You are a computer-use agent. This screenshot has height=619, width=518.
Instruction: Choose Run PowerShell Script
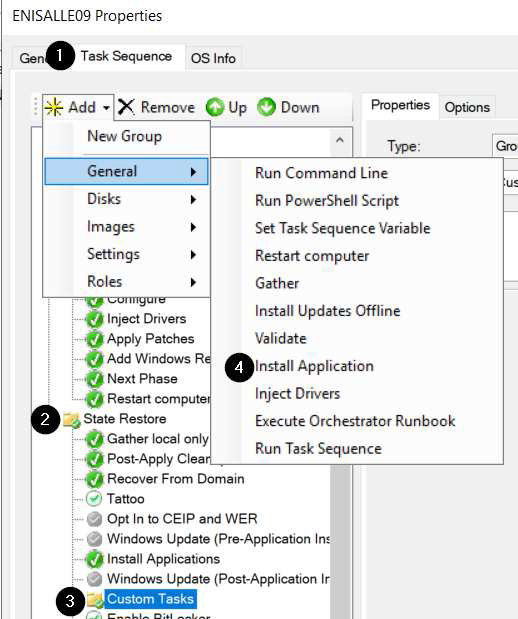pyautogui.click(x=357, y=201)
